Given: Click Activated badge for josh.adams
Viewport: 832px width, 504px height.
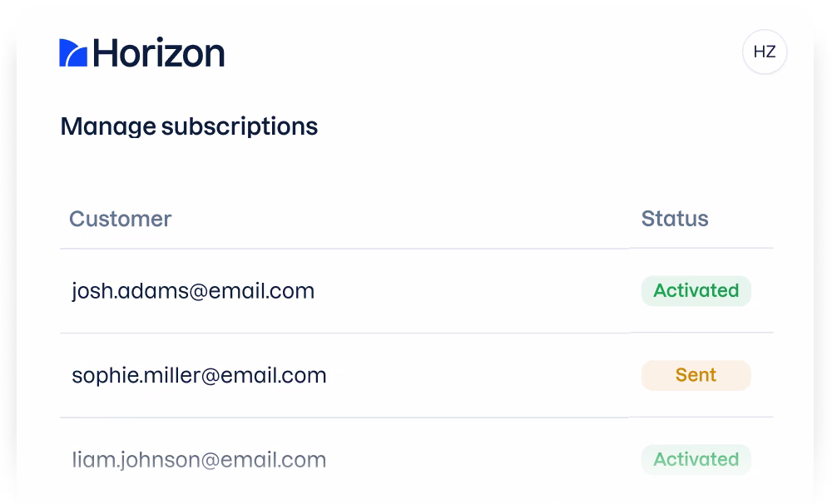Looking at the screenshot, I should pyautogui.click(x=696, y=291).
